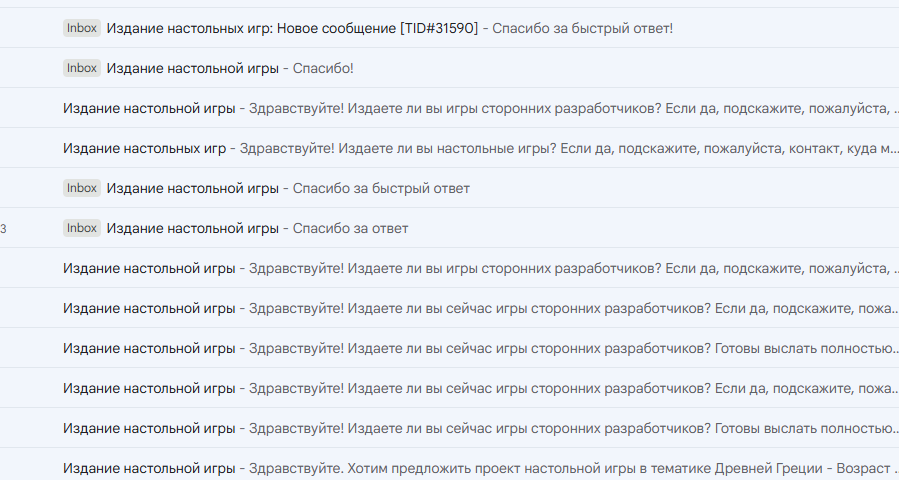Open the "Новое сообщение [TID#31590]" email
The height and width of the screenshot is (480, 899).
point(450,28)
